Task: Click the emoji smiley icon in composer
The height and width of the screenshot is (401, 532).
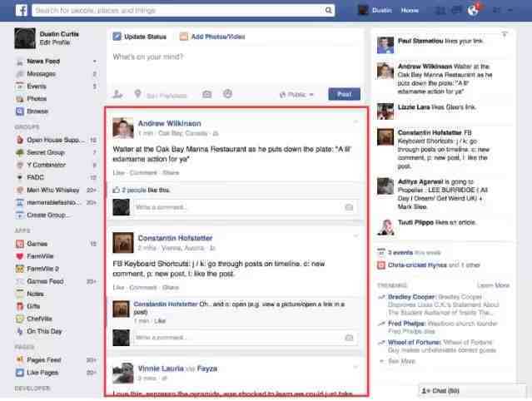Action: coord(228,95)
